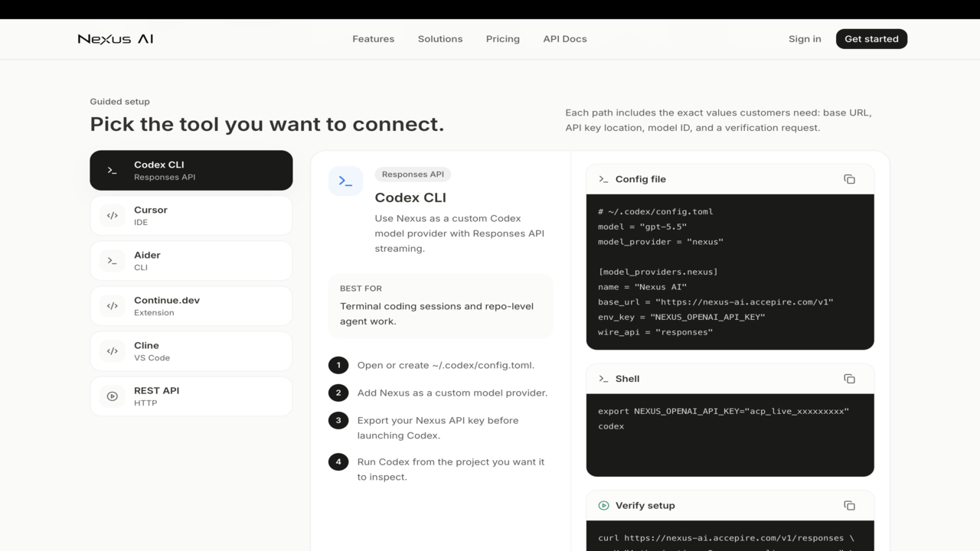This screenshot has height=551, width=980.
Task: Click the code brackets icon beside Cursor
Action: pyautogui.click(x=113, y=216)
